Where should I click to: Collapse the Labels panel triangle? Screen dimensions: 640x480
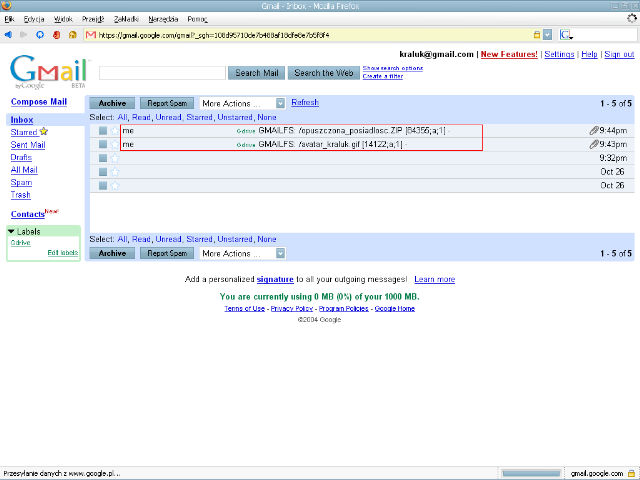pyautogui.click(x=11, y=231)
